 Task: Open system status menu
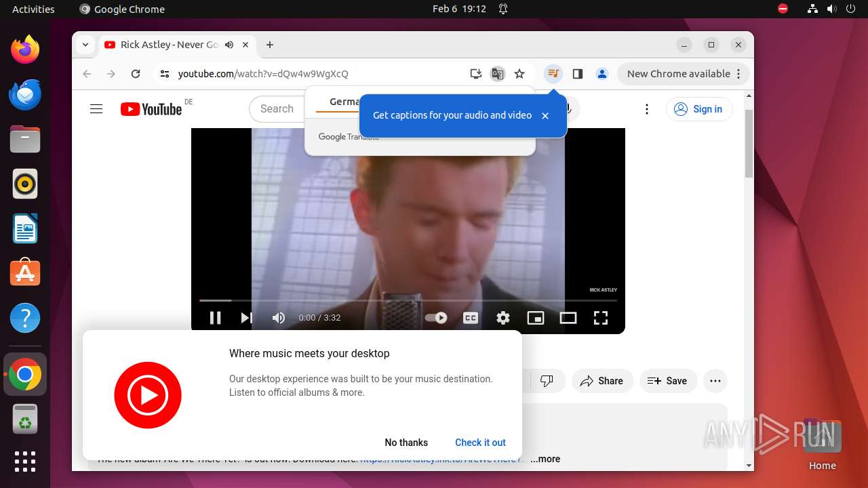point(831,9)
